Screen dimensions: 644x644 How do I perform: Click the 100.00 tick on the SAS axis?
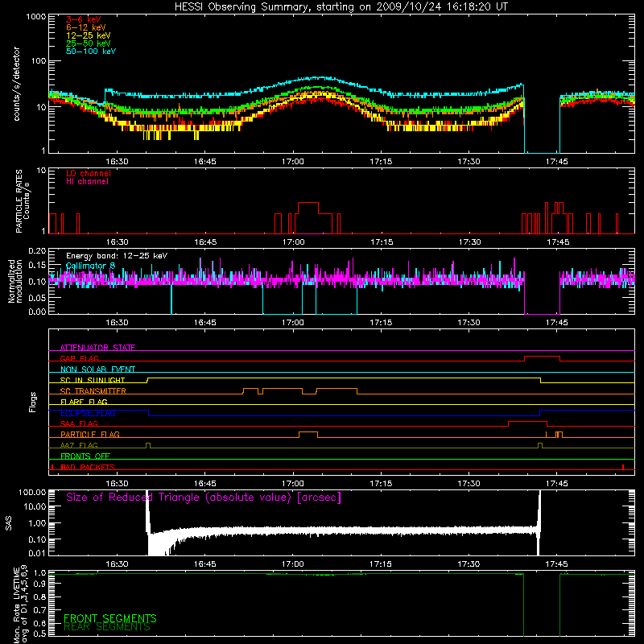pos(32,492)
